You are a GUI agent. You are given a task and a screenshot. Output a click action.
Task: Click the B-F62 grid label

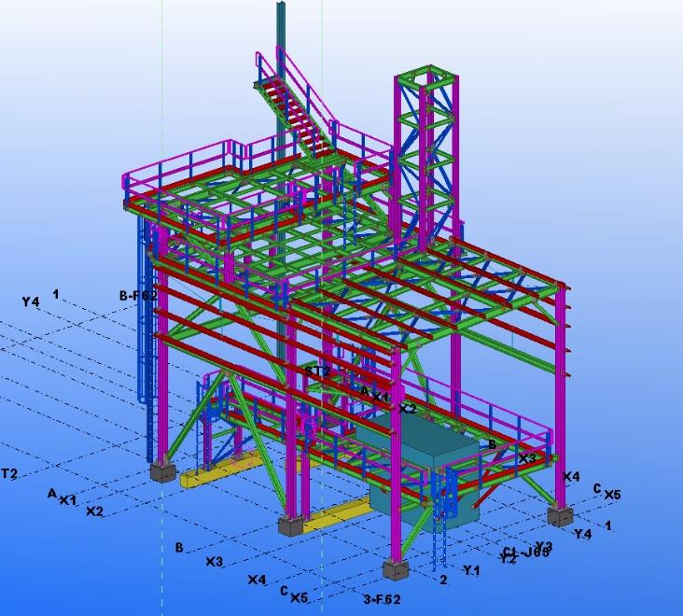pos(138,295)
